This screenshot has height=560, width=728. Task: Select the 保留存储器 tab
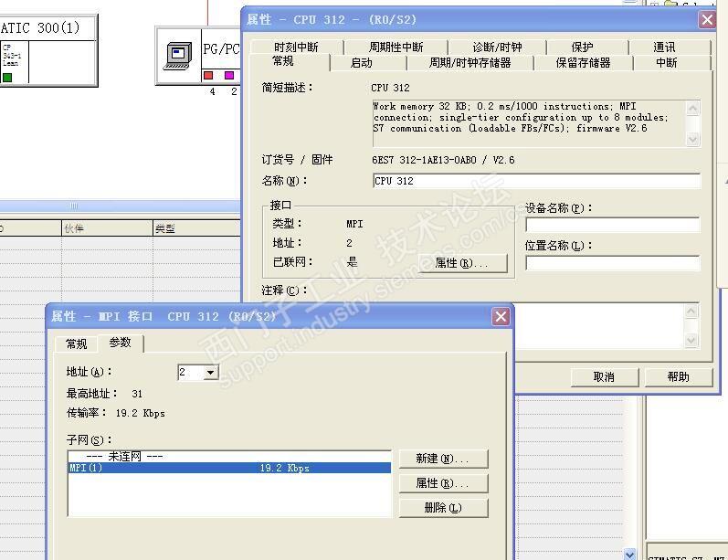click(x=583, y=63)
